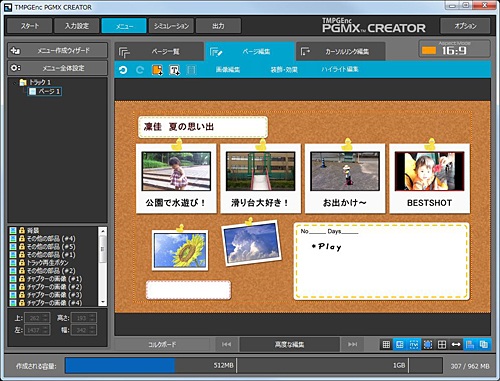Click the gear icon for global menu settings

click(x=15, y=68)
